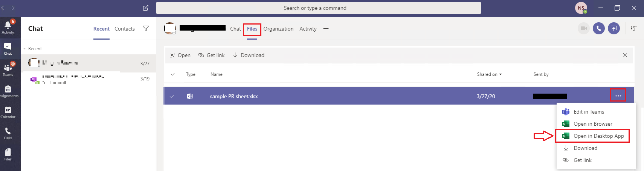644x171 pixels.
Task: Click the Excel file type icon
Action: (x=190, y=96)
